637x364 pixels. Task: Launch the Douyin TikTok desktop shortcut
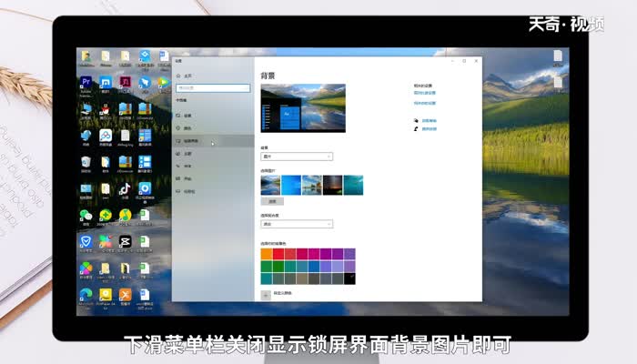coord(125,189)
